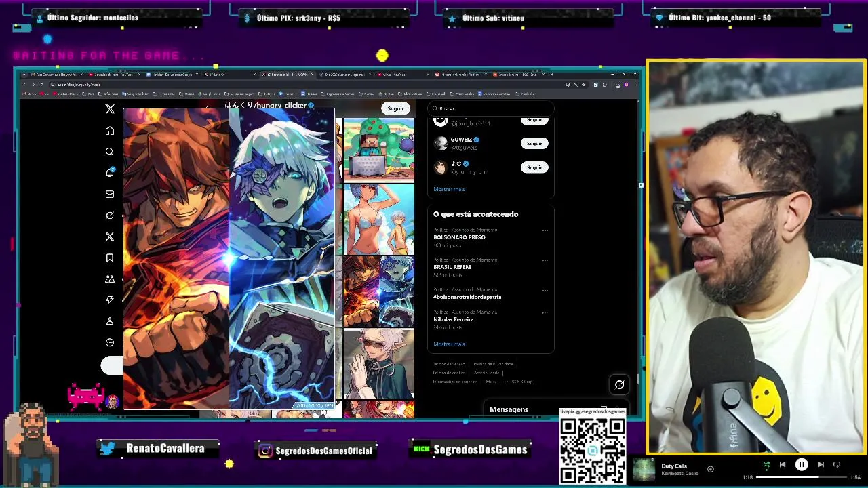Image resolution: width=868 pixels, height=488 pixels.
Task: Open Bookmarks via the bookmark icon
Action: (110, 258)
